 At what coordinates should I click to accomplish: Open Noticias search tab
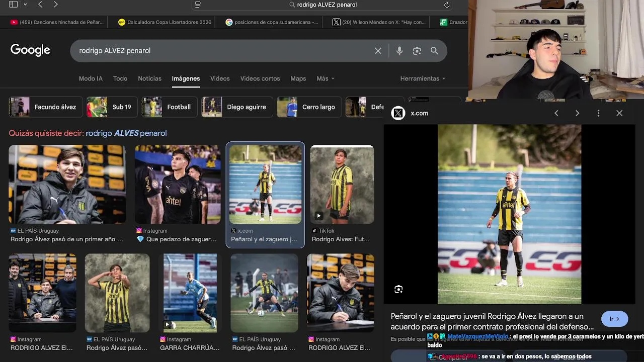(149, 78)
